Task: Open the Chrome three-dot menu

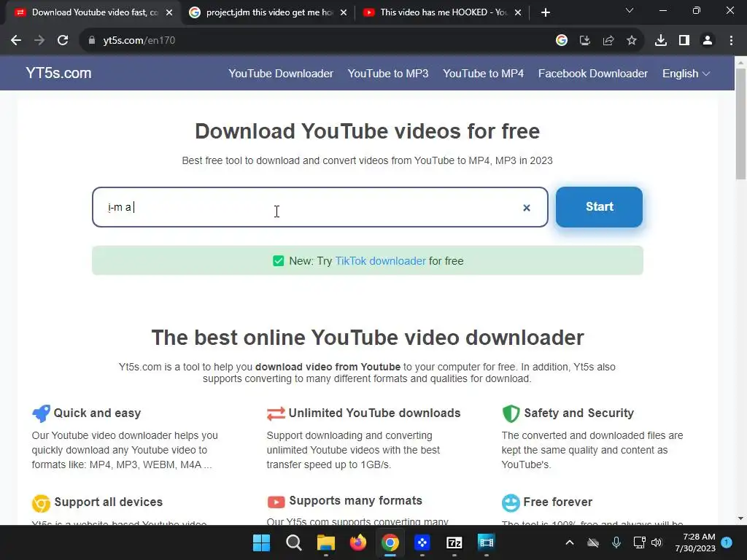Action: [x=731, y=41]
